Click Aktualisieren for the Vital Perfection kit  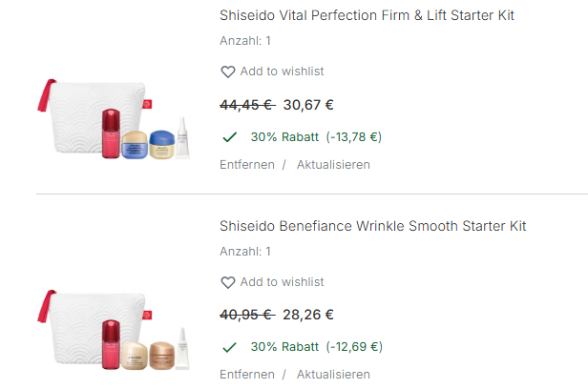click(333, 164)
